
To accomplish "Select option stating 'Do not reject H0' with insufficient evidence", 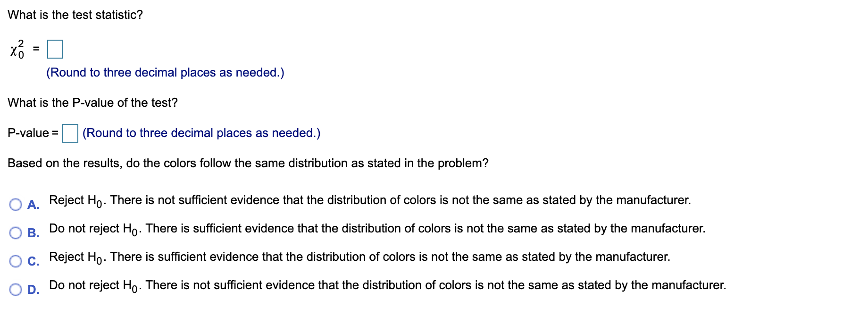I will pos(389,285).
